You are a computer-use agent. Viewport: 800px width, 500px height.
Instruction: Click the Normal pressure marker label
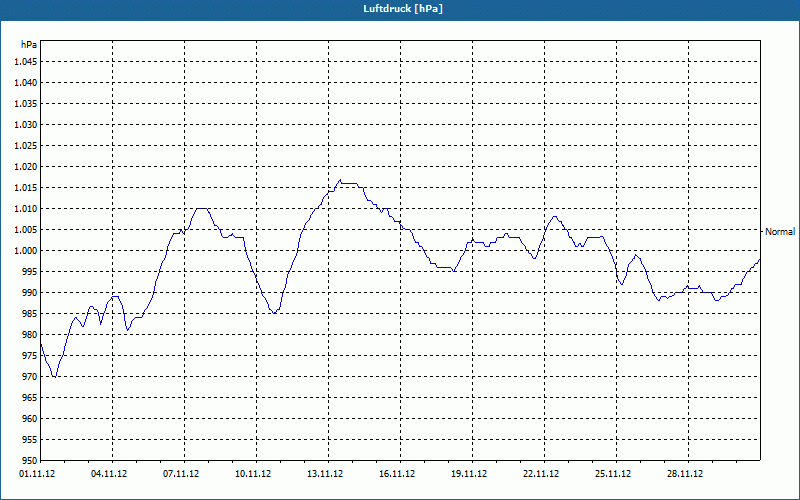coord(780,232)
